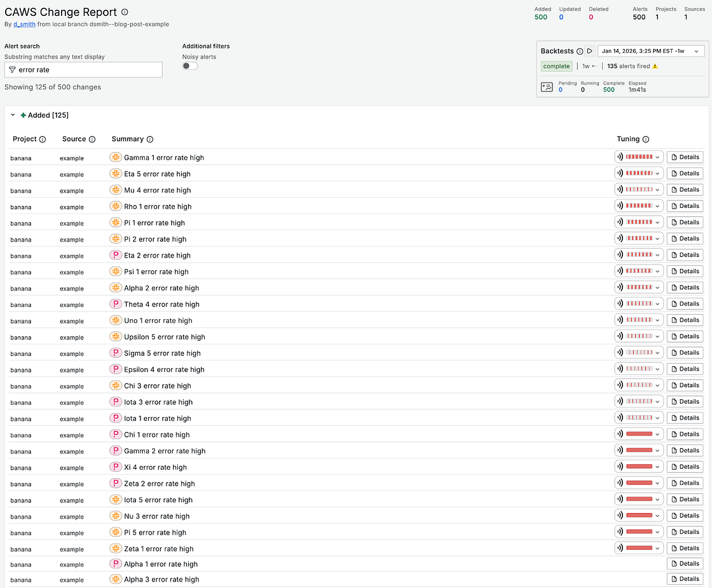Expand tuning dropdown for Chi 1 error rate
This screenshot has width=712, height=588.
(x=658, y=434)
